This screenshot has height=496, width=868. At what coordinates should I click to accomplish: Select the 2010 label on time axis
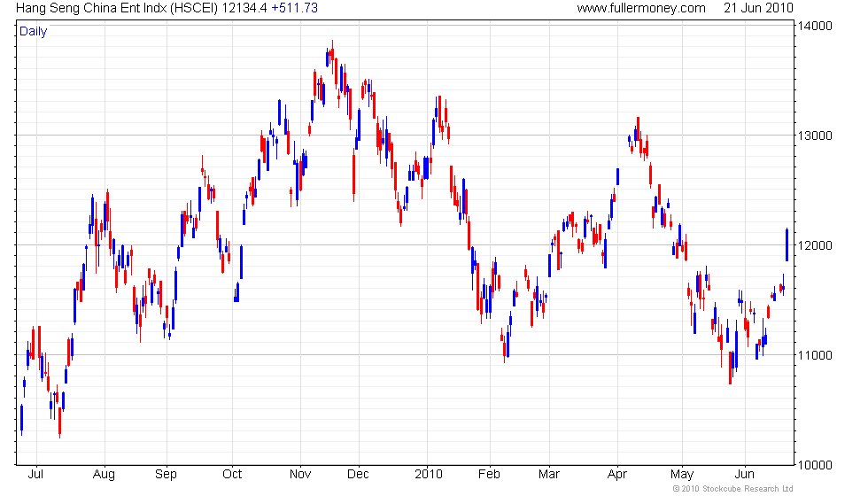pyautogui.click(x=429, y=475)
